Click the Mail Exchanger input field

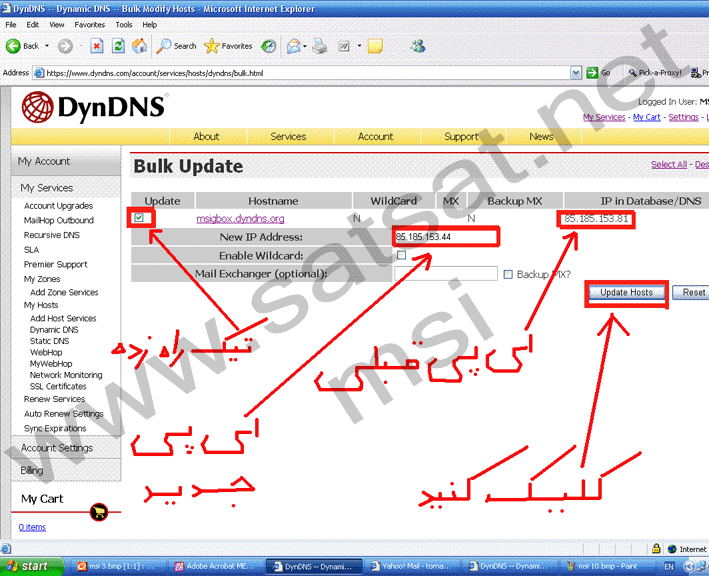pos(445,274)
